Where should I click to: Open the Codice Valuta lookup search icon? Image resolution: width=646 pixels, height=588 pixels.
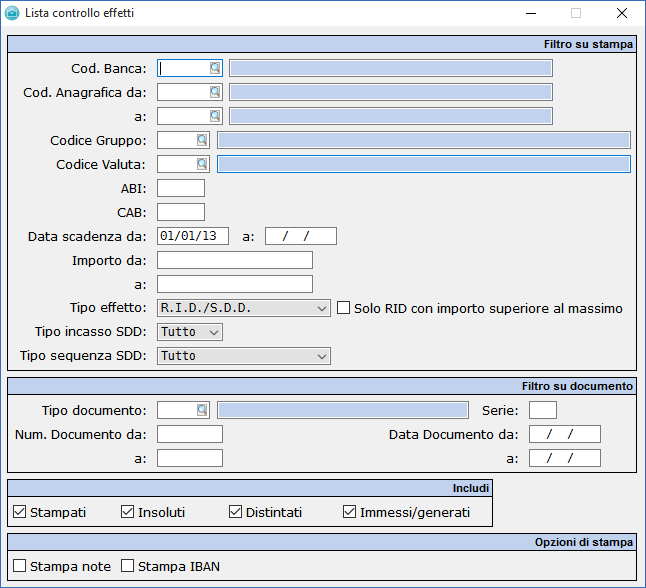coord(202,164)
